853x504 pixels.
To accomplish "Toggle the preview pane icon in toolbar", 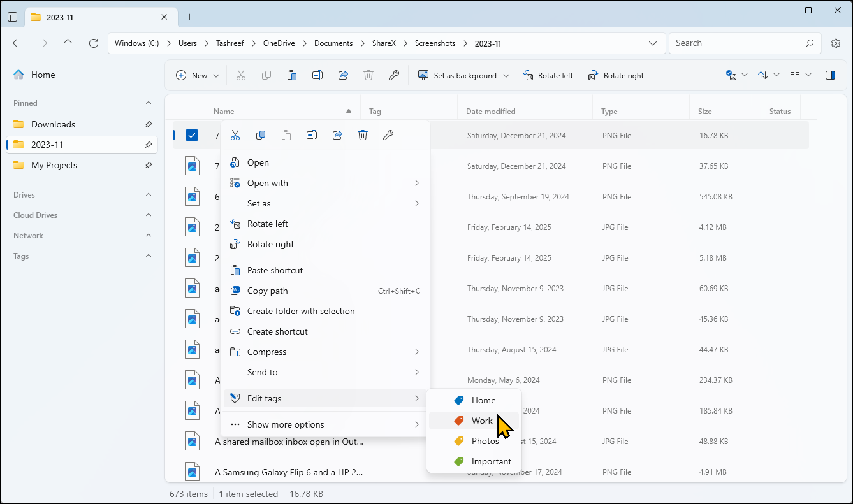I will 830,75.
